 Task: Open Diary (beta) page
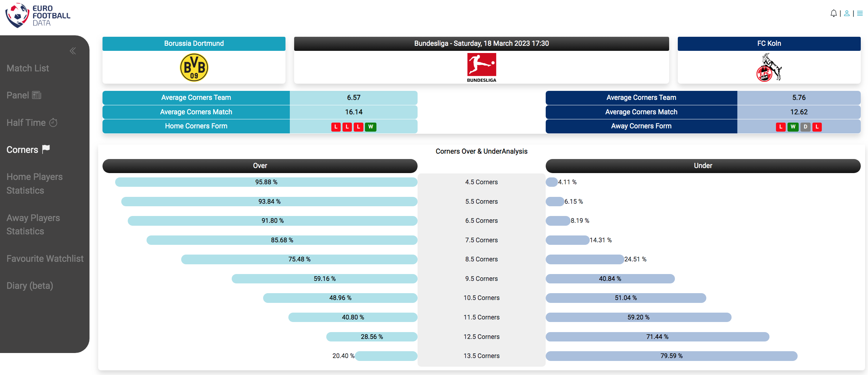pos(30,286)
